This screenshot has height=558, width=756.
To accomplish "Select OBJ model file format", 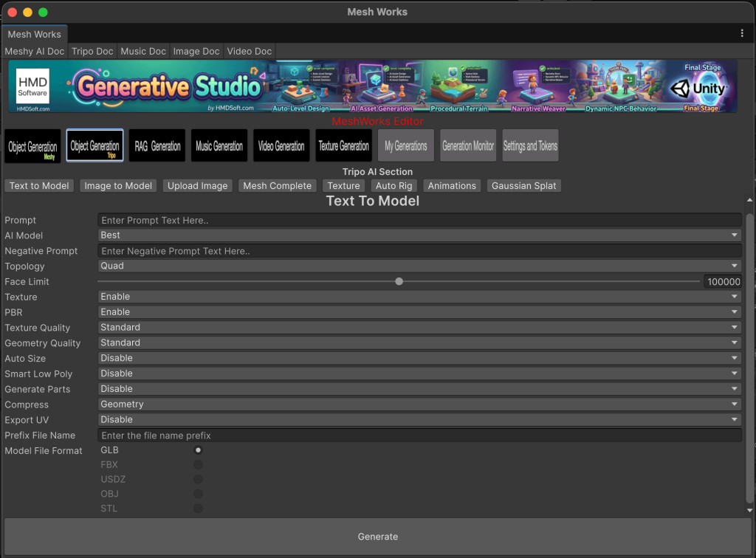I will [198, 494].
